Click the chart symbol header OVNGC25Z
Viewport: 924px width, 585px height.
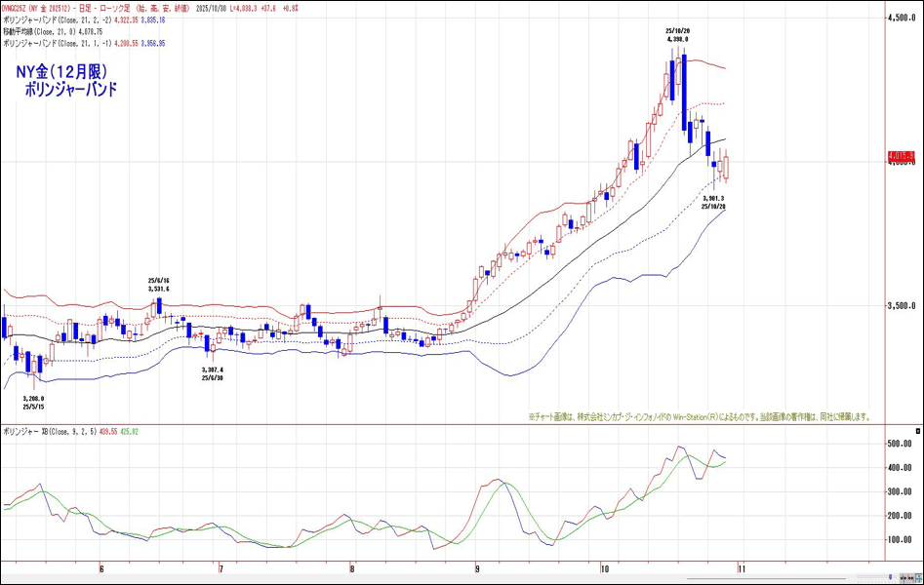click(x=16, y=8)
